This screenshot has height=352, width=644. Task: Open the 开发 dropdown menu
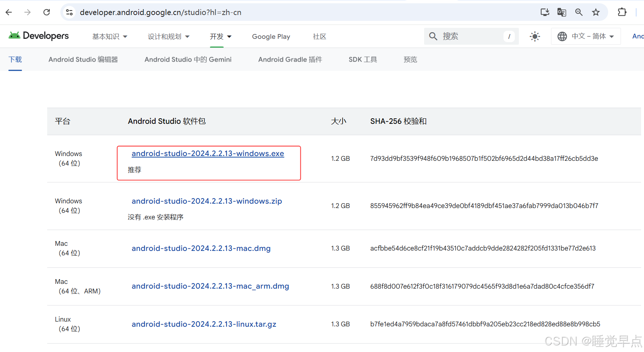(x=220, y=36)
